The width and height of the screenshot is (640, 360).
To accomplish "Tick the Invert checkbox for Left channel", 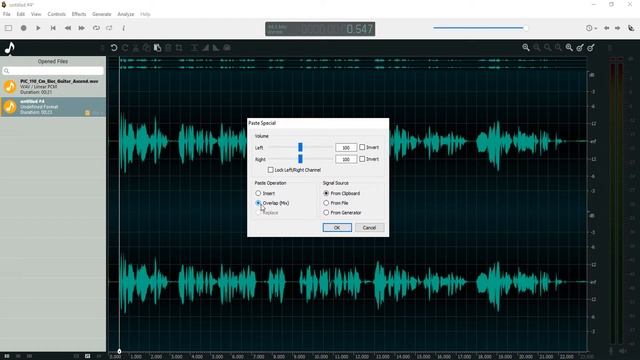I will click(x=362, y=147).
